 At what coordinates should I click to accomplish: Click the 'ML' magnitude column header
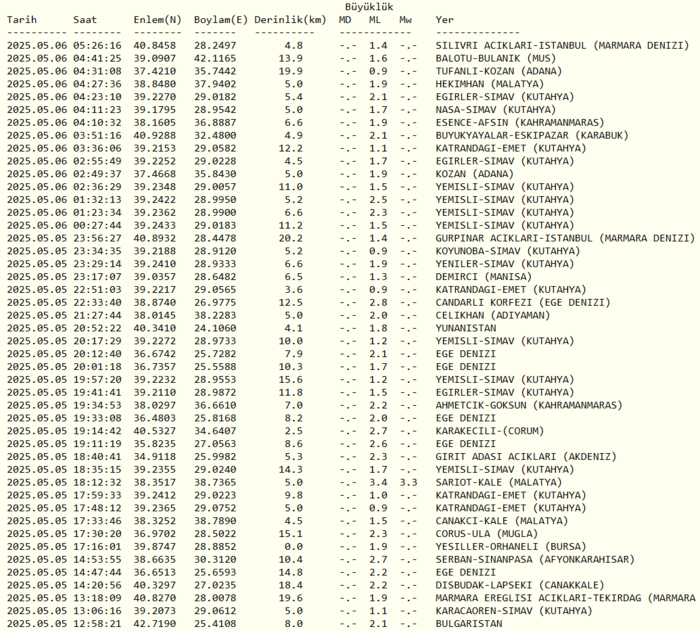pos(375,20)
